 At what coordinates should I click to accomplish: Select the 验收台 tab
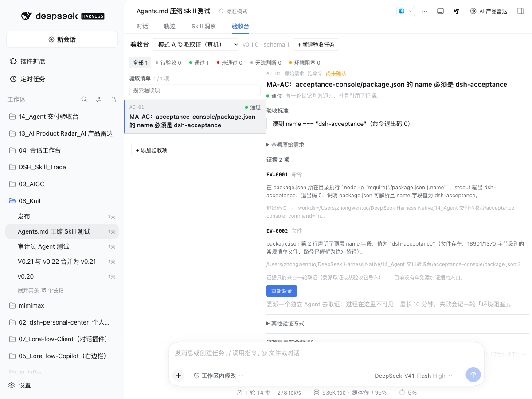pyautogui.click(x=241, y=26)
